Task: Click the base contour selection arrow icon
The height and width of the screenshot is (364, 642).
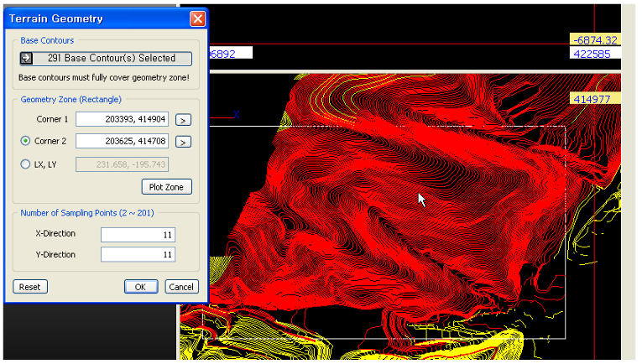Action: [x=26, y=58]
